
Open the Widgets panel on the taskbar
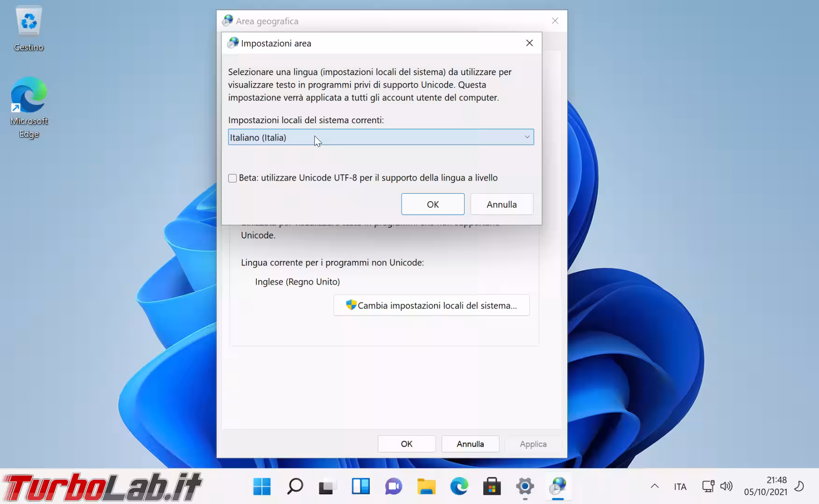point(360,486)
